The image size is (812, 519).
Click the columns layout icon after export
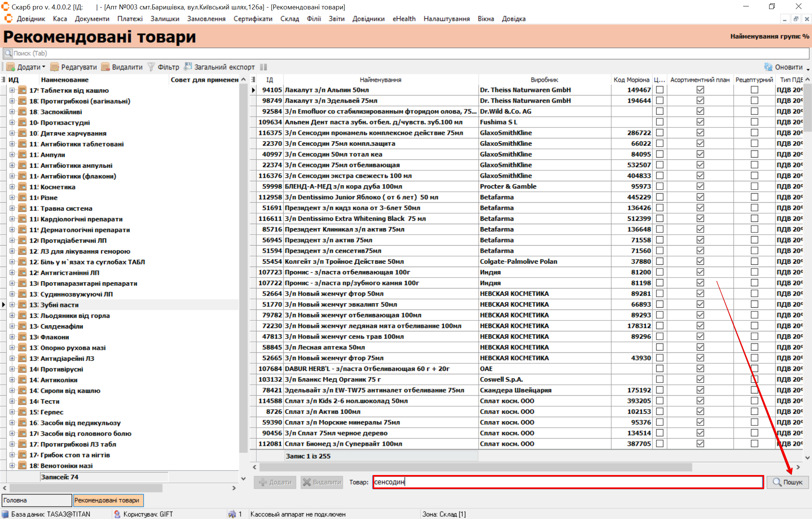(263, 67)
